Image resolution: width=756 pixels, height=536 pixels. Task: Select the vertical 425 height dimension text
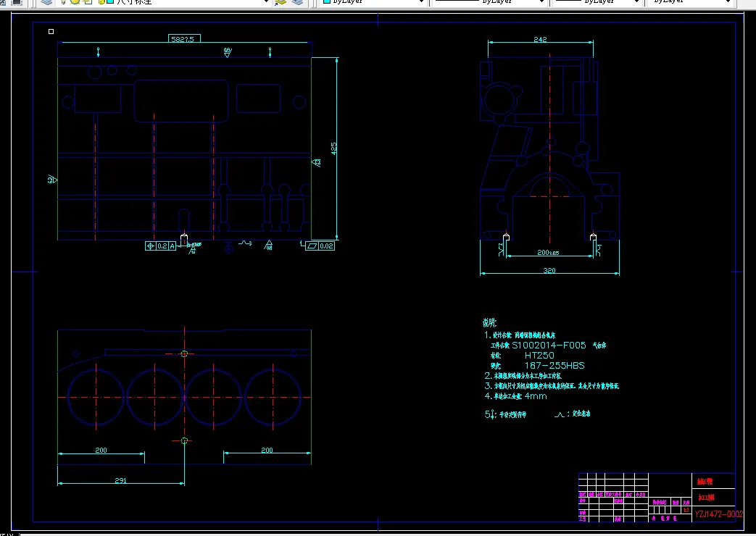click(333, 148)
